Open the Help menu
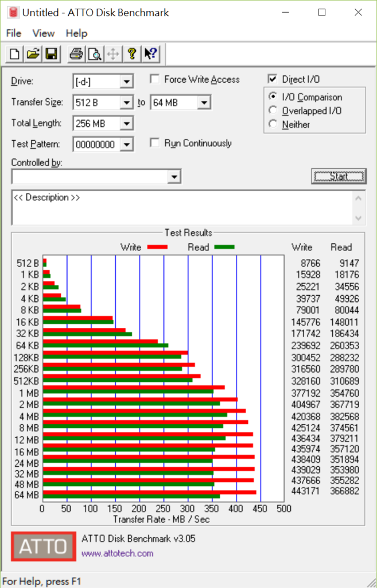The width and height of the screenshot is (377, 588). (x=76, y=33)
